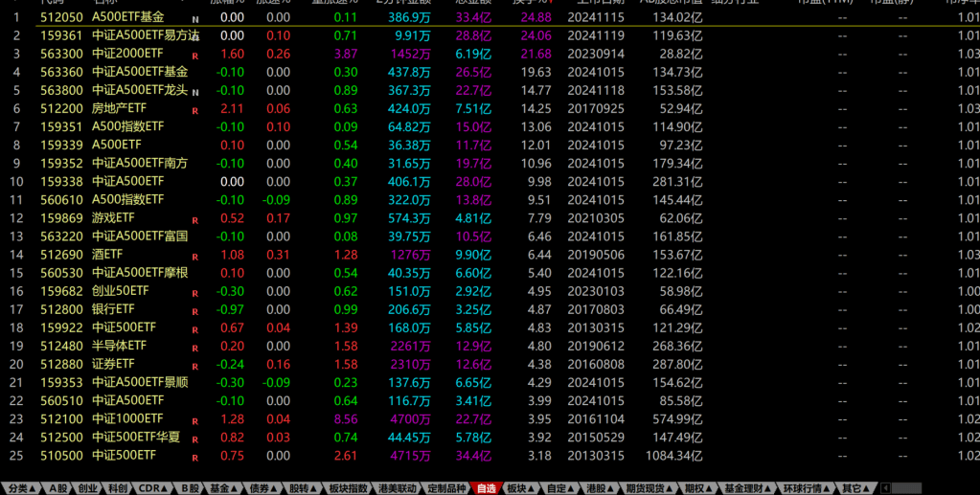980x495 pixels.
Task: Open the 期货现货 dropdown tab
Action: (x=649, y=488)
